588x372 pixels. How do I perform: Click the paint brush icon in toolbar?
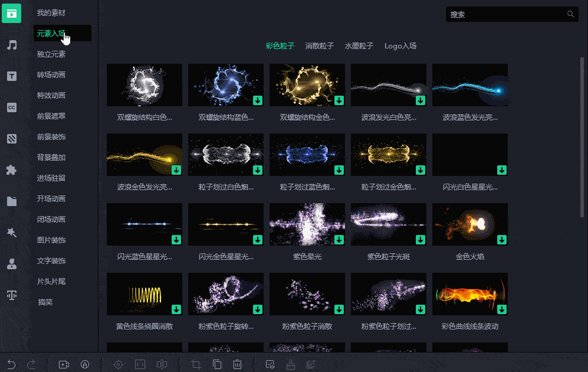pos(291,364)
